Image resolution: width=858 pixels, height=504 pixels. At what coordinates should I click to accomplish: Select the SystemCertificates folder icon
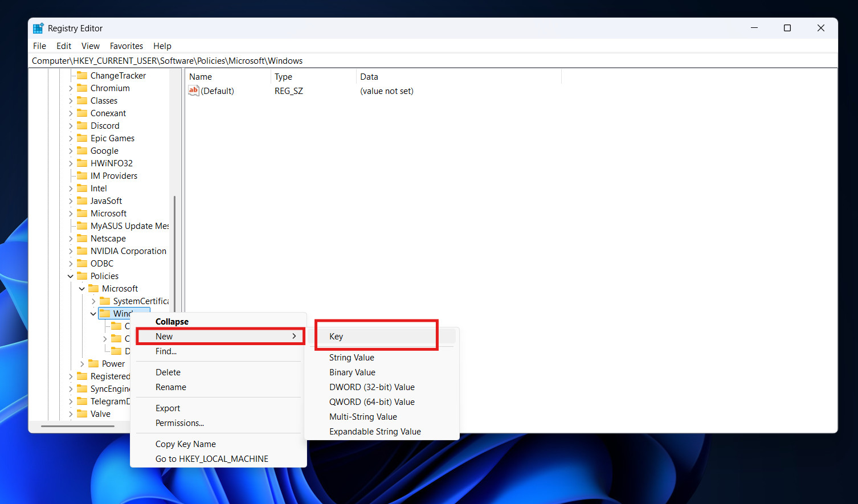pyautogui.click(x=105, y=301)
